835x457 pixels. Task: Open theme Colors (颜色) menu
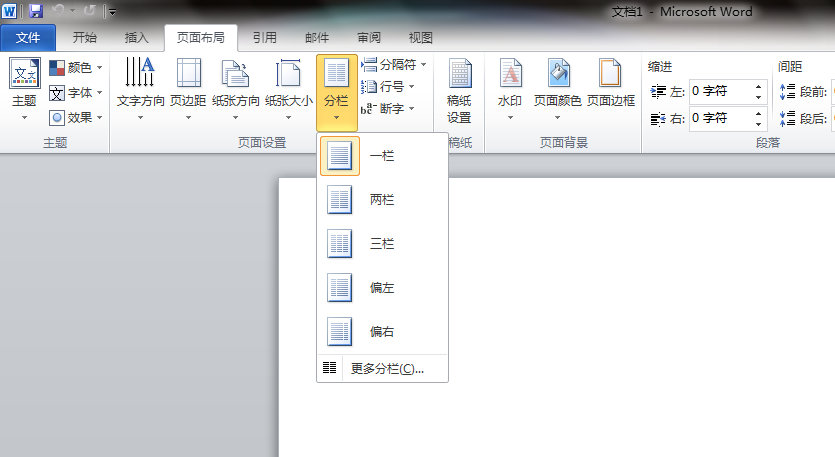(x=75, y=68)
